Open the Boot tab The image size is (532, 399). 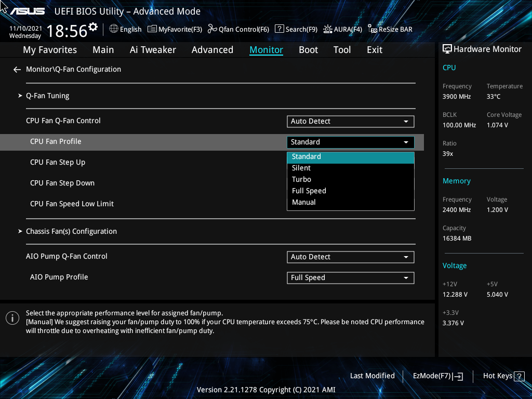309,50
